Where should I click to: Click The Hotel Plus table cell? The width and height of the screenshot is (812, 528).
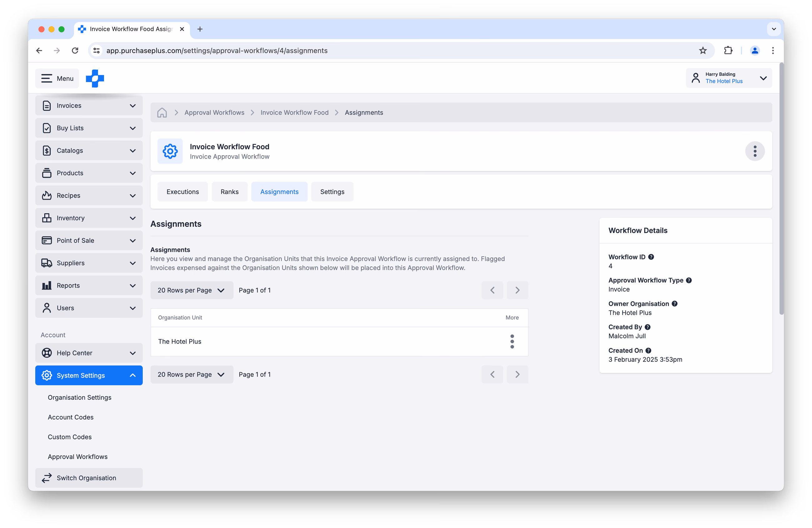tap(180, 342)
